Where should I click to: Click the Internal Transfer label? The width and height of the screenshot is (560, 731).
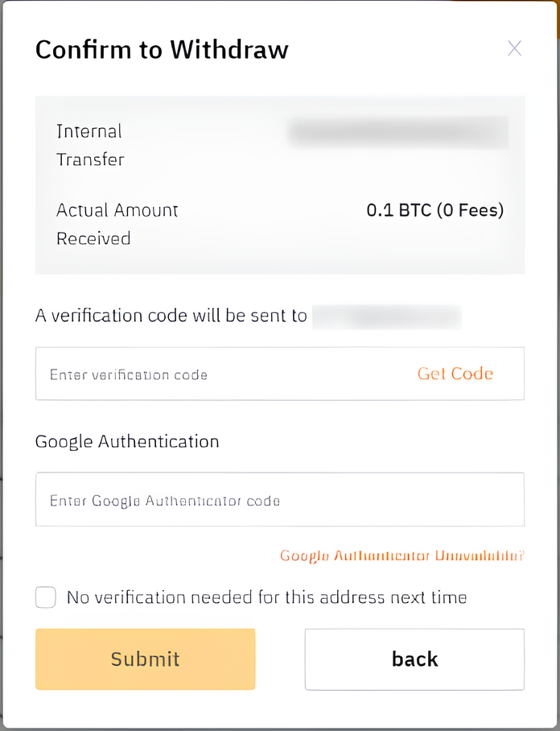click(x=90, y=146)
